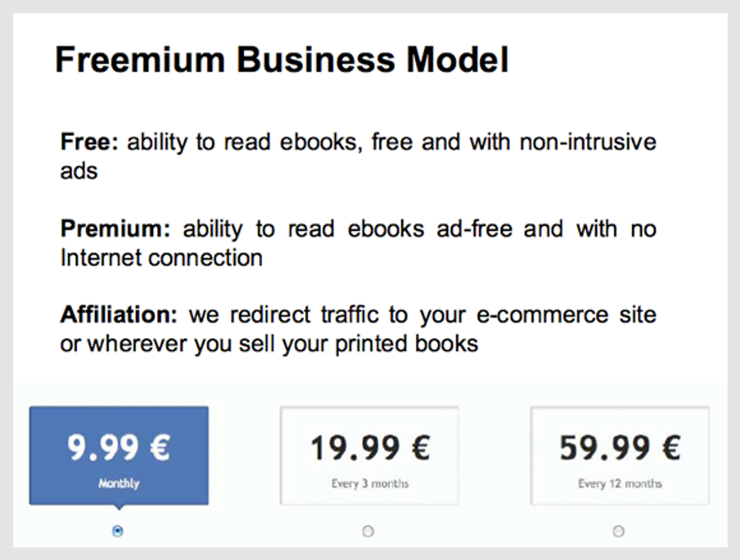This screenshot has height=560, width=740.
Task: Select the Monthly plan radio button
Action: 118,531
